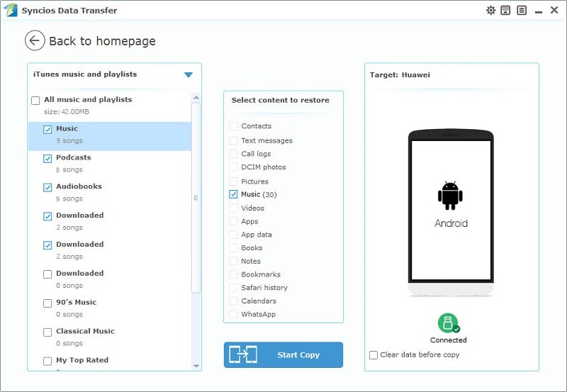Check the 90's Music checkbox
This screenshot has width=567, height=392.
pyautogui.click(x=47, y=303)
